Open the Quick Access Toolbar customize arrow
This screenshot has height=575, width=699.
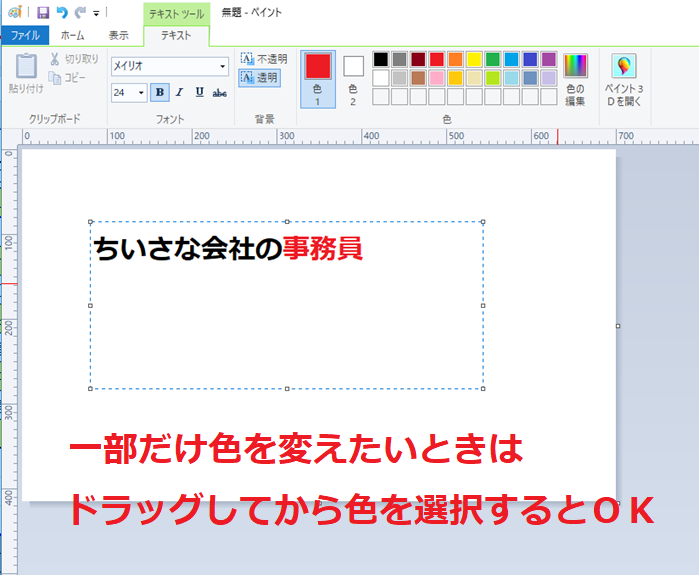pyautogui.click(x=96, y=14)
